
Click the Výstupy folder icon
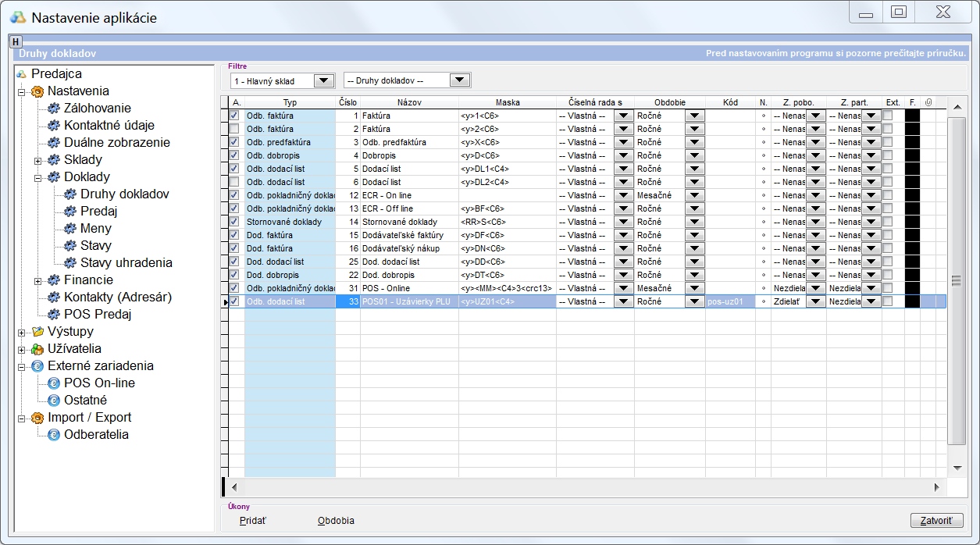coord(37,332)
